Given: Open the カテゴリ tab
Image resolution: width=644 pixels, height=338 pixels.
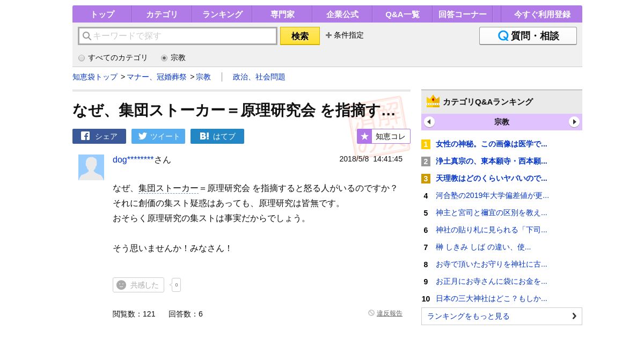Looking at the screenshot, I should [x=162, y=14].
